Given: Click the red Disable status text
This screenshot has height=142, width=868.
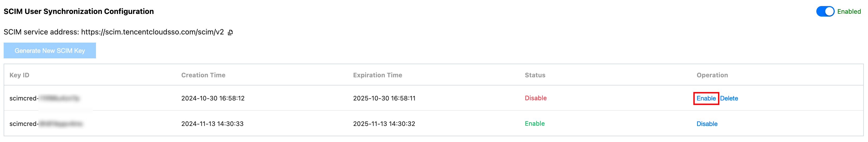Looking at the screenshot, I should (535, 98).
